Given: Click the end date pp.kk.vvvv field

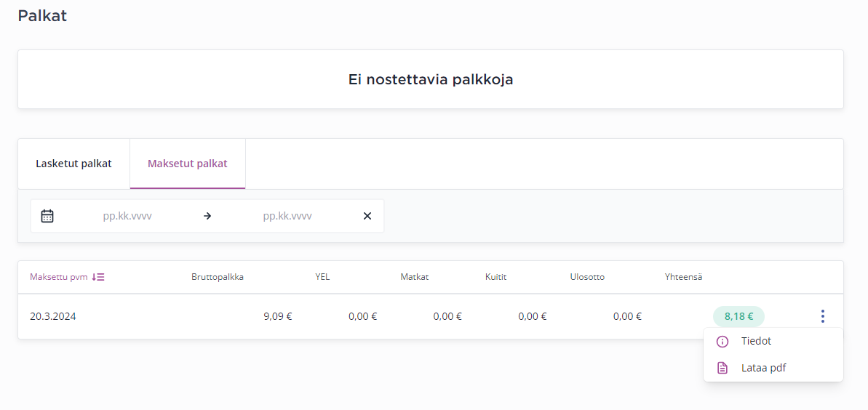Looking at the screenshot, I should coord(287,216).
